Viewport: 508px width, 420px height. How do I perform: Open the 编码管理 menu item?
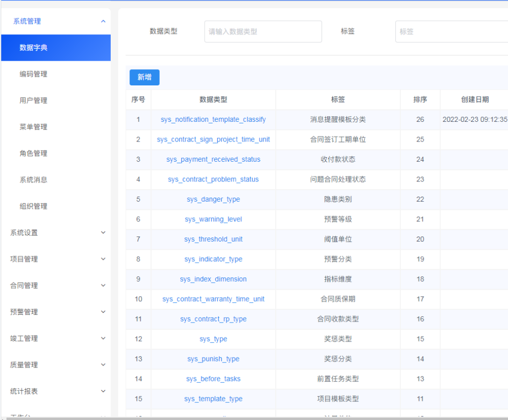pyautogui.click(x=56, y=74)
